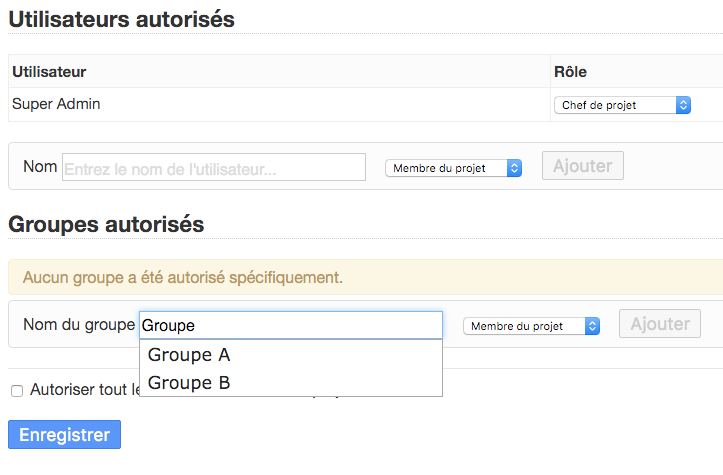Focus the 'Nom du groupe' text field
The image size is (723, 475).
[x=290, y=325]
